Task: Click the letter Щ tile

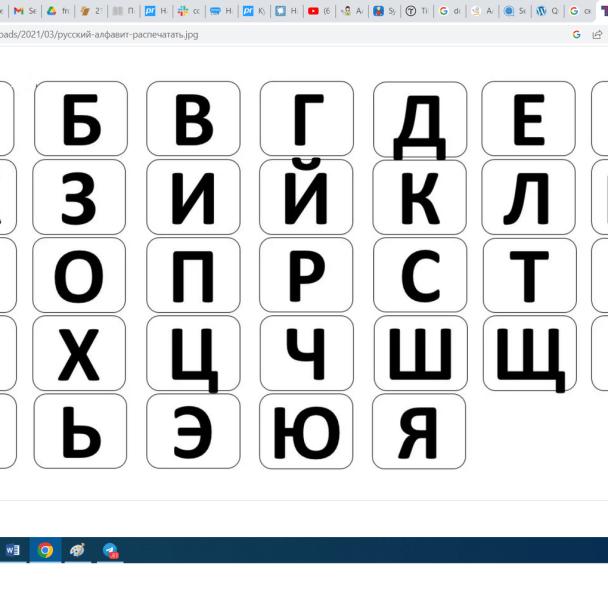Action: pyautogui.click(x=529, y=353)
